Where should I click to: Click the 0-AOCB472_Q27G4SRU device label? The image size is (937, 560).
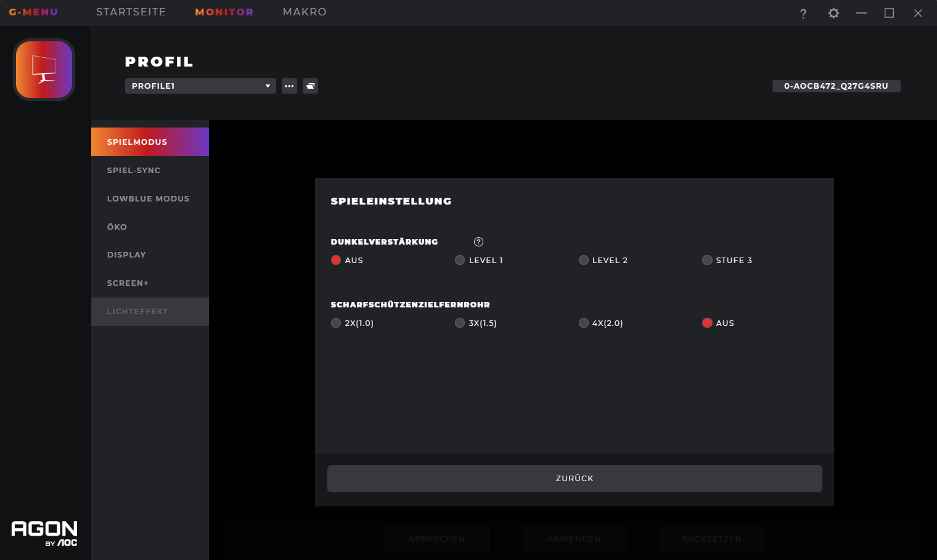[x=836, y=86]
